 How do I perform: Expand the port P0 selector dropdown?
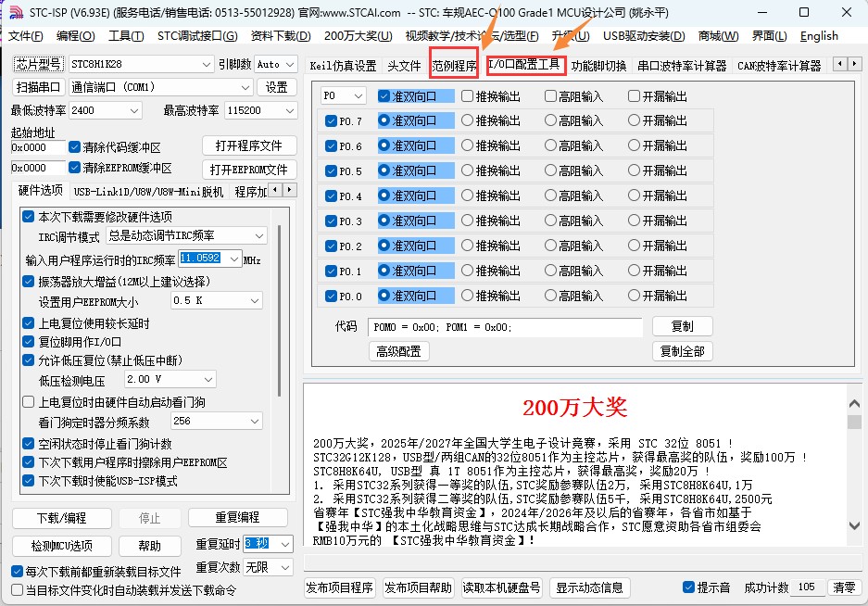coord(359,95)
